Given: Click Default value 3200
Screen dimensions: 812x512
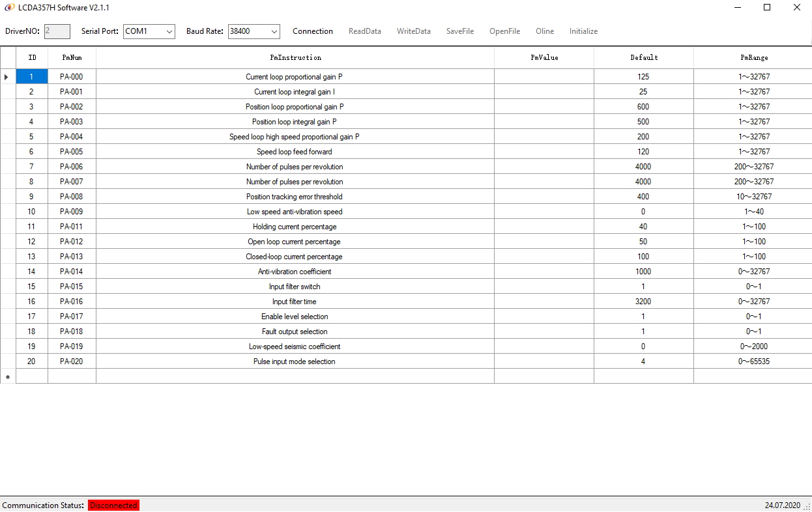Looking at the screenshot, I should click(644, 302).
